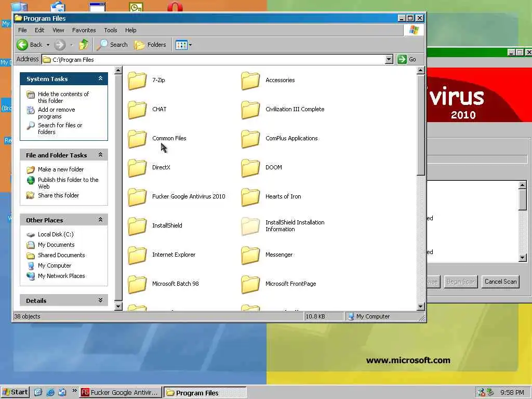Click Program Files taskbar button

[x=205, y=393]
